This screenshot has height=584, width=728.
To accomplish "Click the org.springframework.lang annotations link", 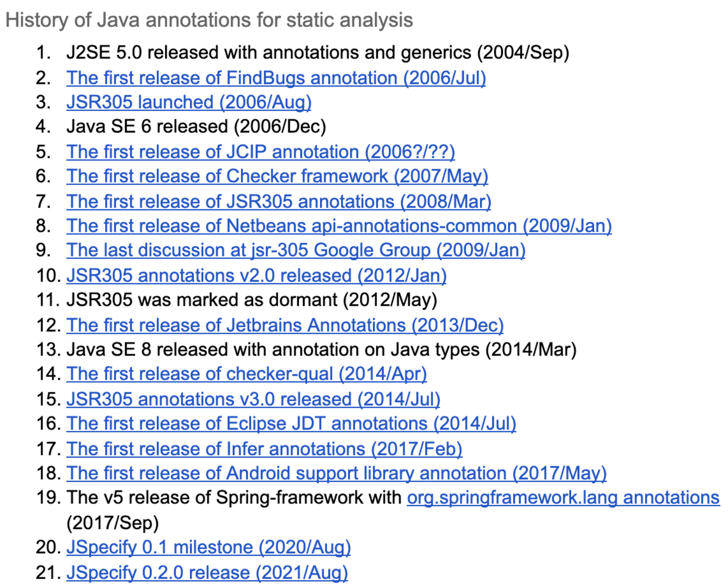I will click(x=563, y=498).
